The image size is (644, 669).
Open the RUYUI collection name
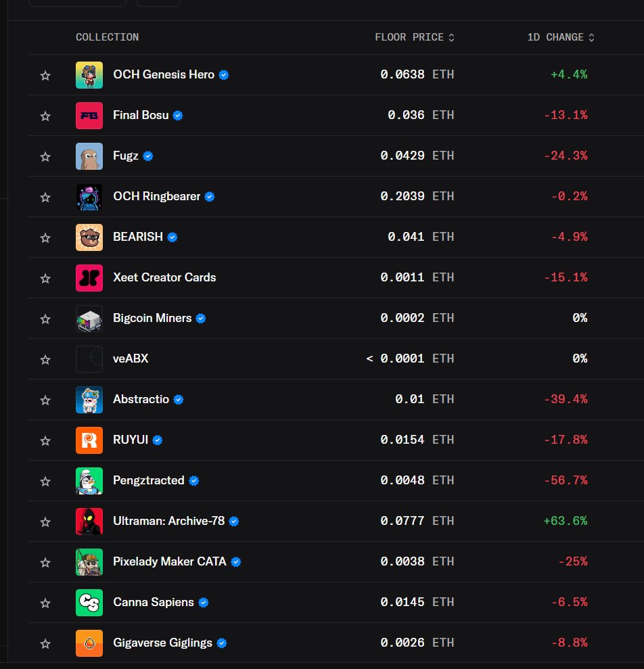pyautogui.click(x=131, y=440)
